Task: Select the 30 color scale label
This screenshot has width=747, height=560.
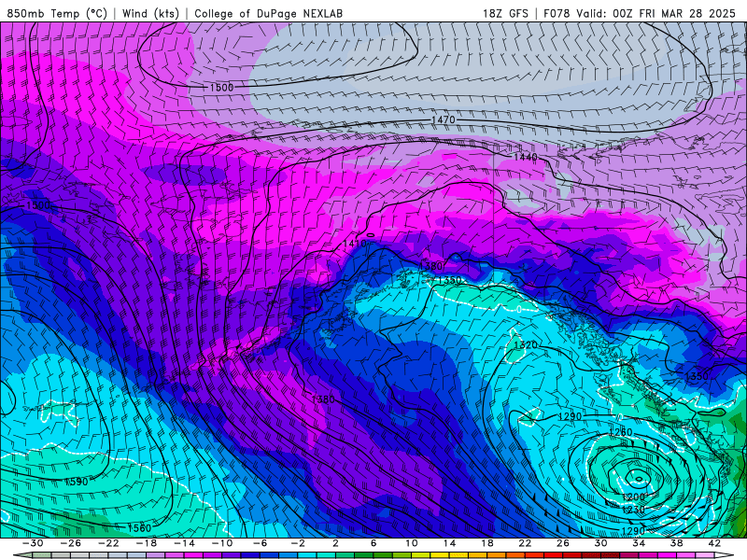Action: pyautogui.click(x=600, y=543)
